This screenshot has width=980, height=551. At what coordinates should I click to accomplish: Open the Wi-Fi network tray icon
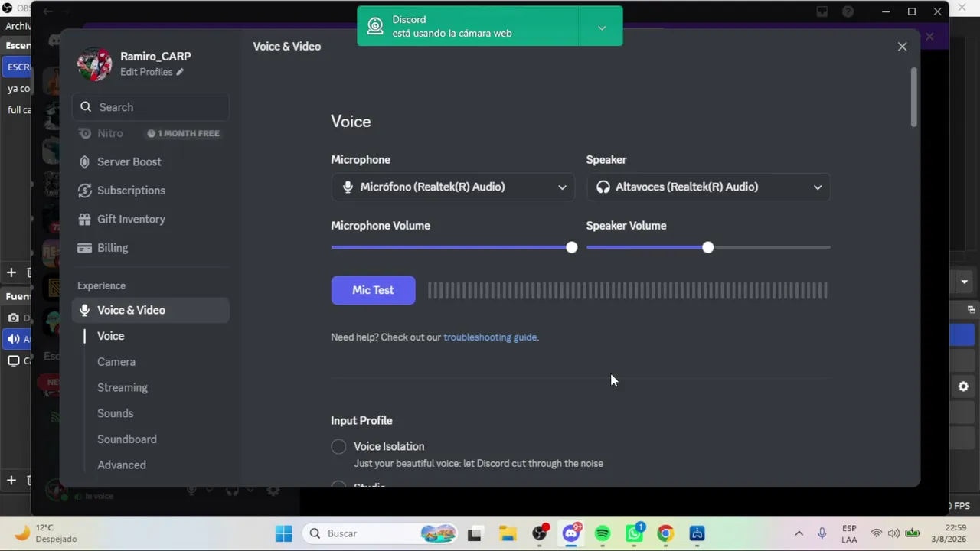coord(877,533)
